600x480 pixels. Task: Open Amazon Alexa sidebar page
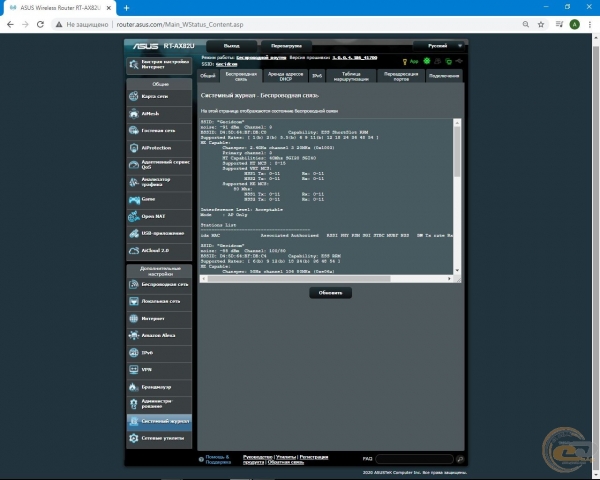(x=159, y=335)
